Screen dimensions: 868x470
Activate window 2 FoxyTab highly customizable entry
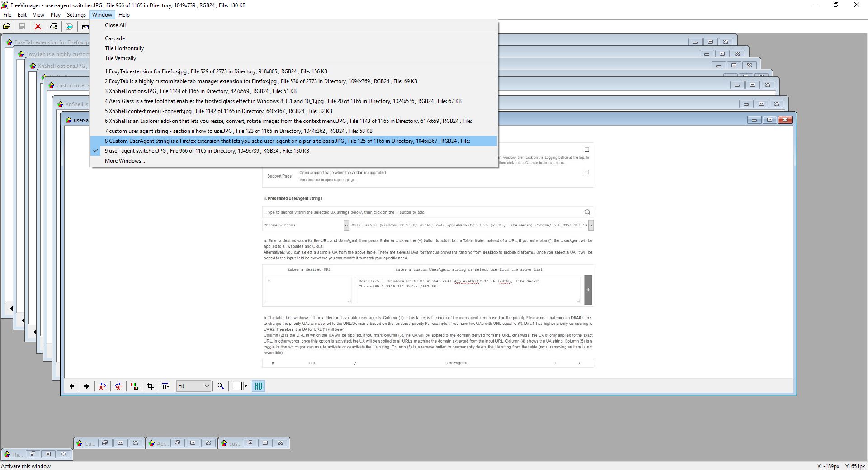click(x=293, y=81)
